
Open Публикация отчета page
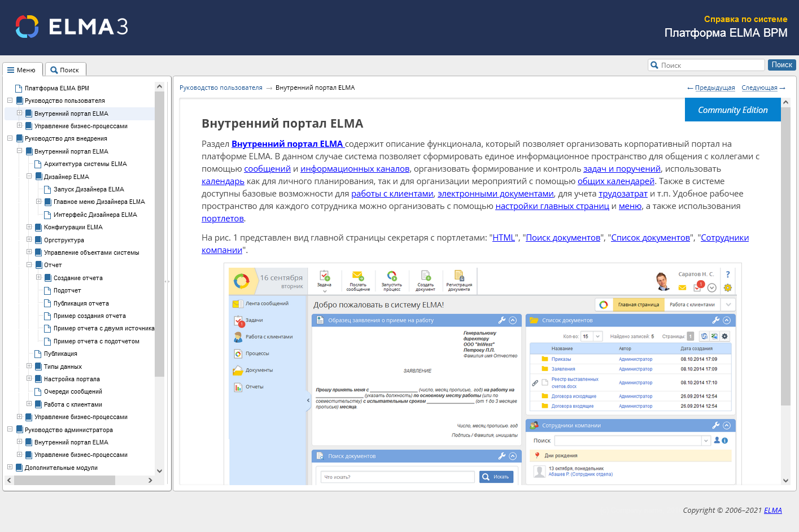(81, 303)
